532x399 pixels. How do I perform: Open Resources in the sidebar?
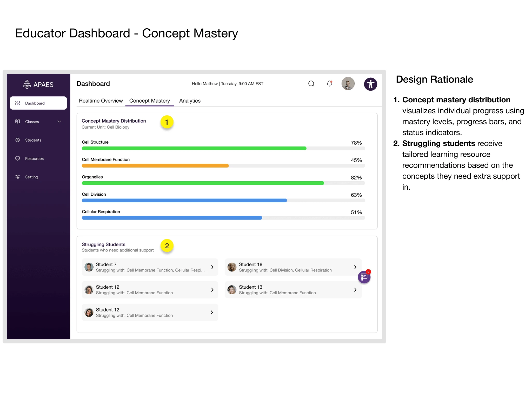coord(34,158)
